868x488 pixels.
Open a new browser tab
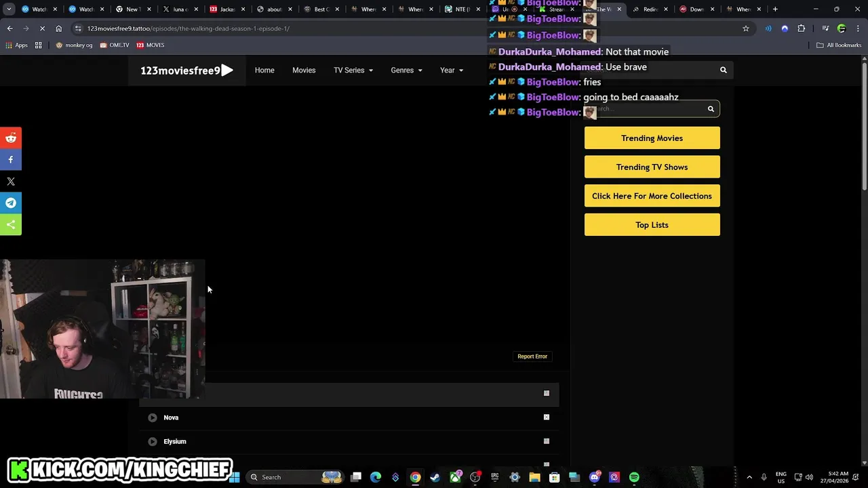pyautogui.click(x=775, y=9)
